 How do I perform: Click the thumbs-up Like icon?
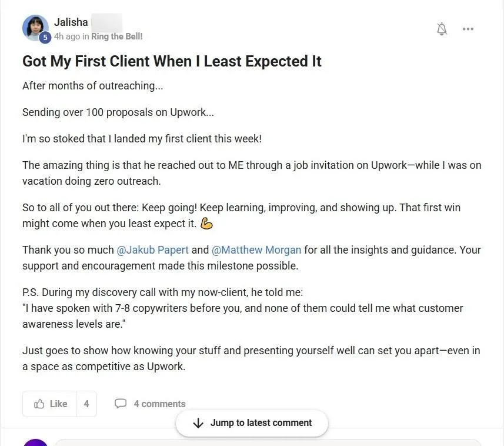[39, 404]
